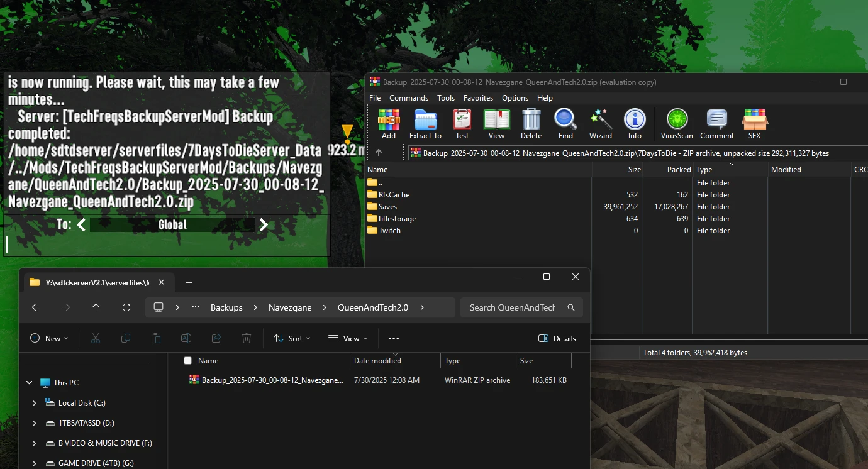Screen dimensions: 868x469
Task: Open the View dropdown in Explorer
Action: click(x=348, y=338)
